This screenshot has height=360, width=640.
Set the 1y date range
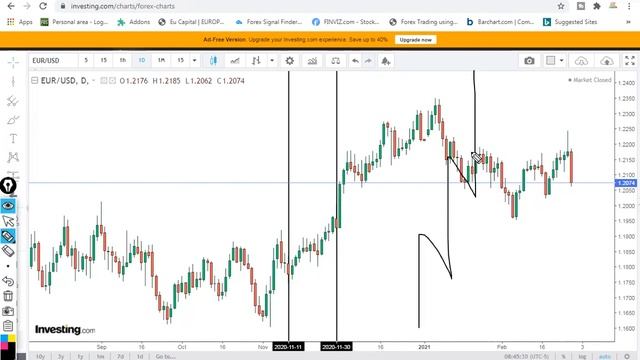80,356
